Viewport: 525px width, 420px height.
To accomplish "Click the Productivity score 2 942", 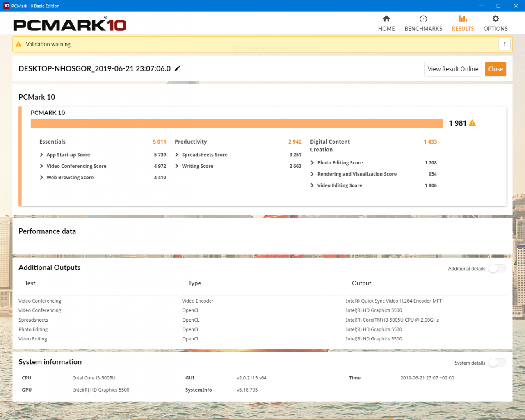I will (x=295, y=142).
